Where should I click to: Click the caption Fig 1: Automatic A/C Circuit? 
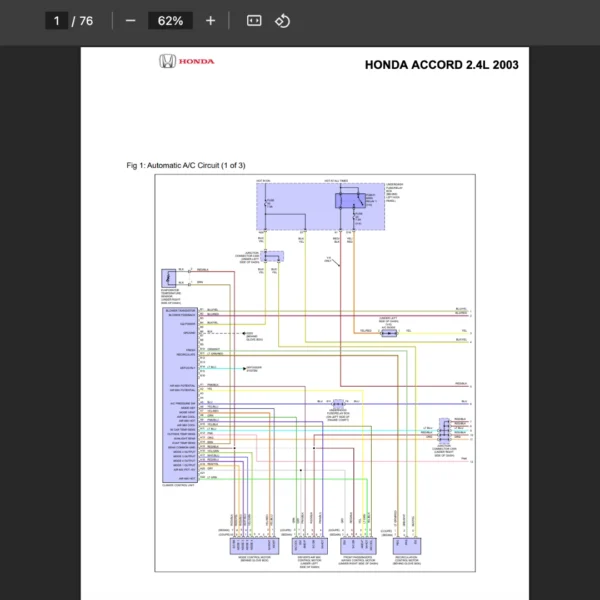[x=186, y=165]
